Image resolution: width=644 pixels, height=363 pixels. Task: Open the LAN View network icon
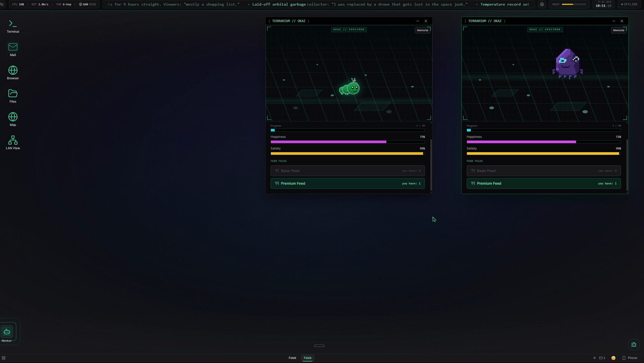tap(13, 143)
